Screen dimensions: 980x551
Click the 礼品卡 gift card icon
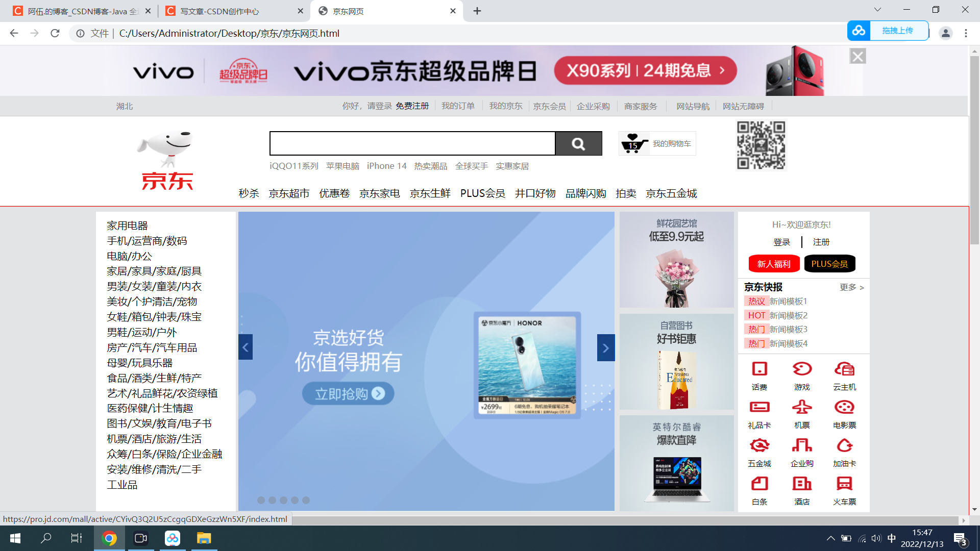pyautogui.click(x=759, y=408)
